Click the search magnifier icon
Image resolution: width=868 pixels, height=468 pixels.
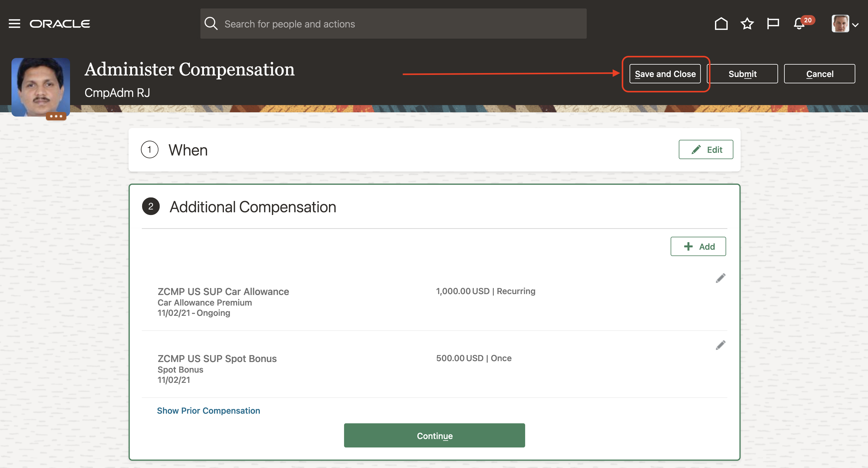[x=211, y=24]
